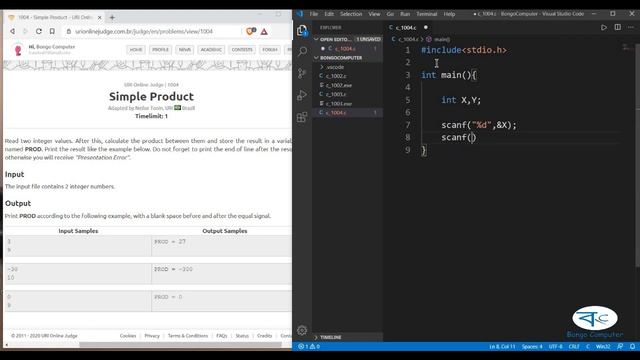Open notifications bell in status bar
Screen dimensions: 640x360
click(x=632, y=347)
